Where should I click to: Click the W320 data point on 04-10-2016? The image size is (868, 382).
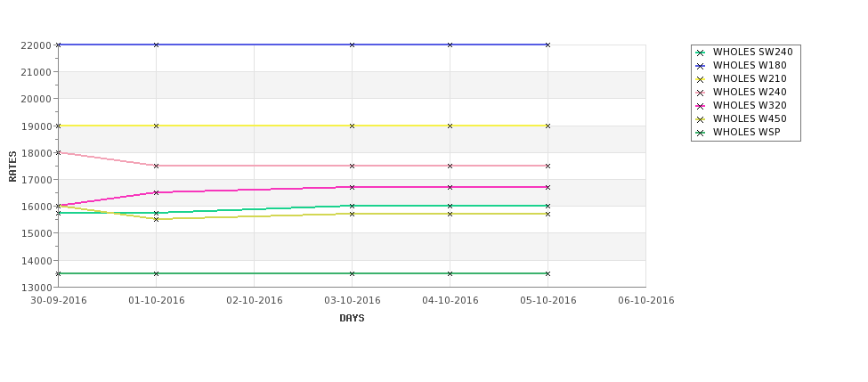(450, 187)
